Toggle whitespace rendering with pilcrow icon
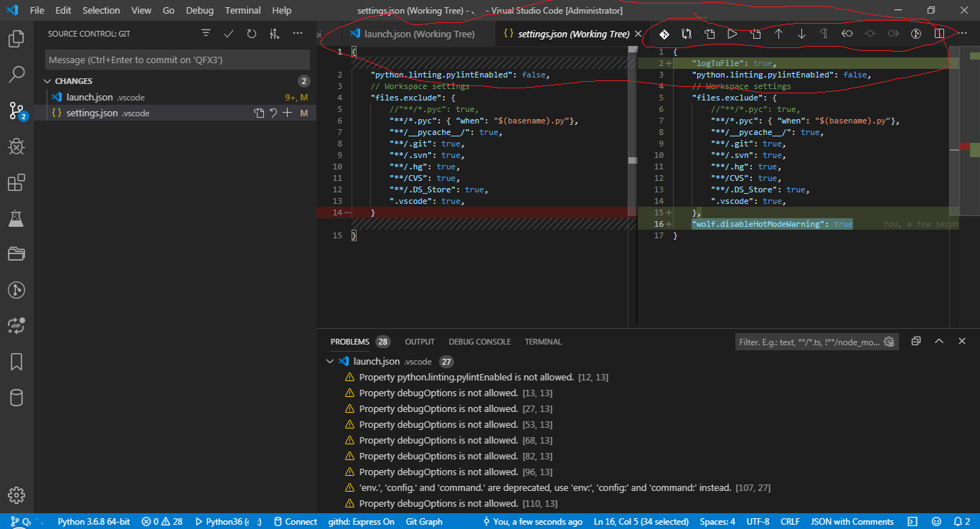 pos(824,33)
